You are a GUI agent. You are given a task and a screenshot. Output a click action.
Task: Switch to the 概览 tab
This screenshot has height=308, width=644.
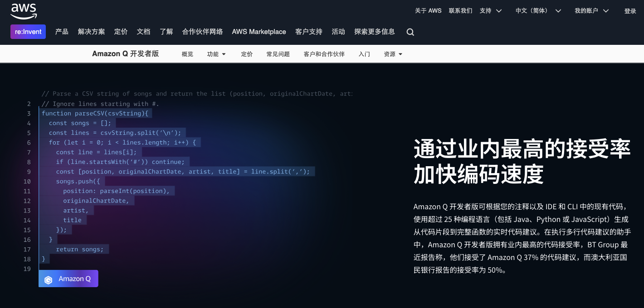pyautogui.click(x=187, y=54)
